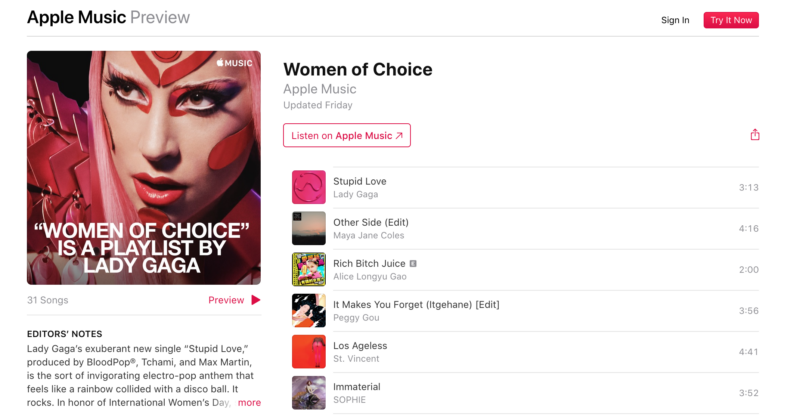Image resolution: width=800 pixels, height=417 pixels.
Task: Open the Stupid Love album artwork
Action: pyautogui.click(x=308, y=187)
